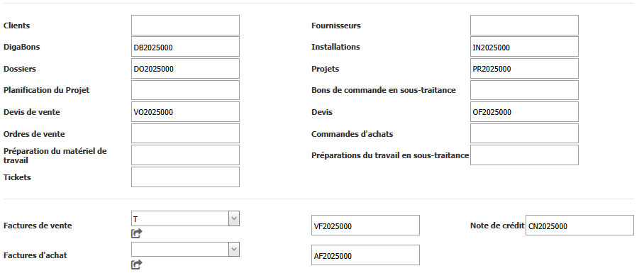Click the purchase invoice field AF2025000
Viewport: 644px width, 278px height.
(365, 255)
